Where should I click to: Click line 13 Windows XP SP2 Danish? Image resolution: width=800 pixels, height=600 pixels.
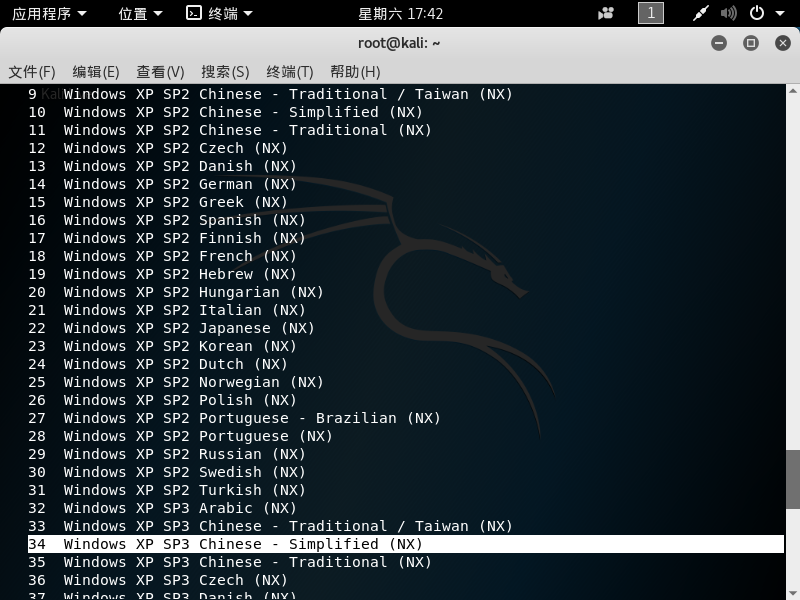162,166
